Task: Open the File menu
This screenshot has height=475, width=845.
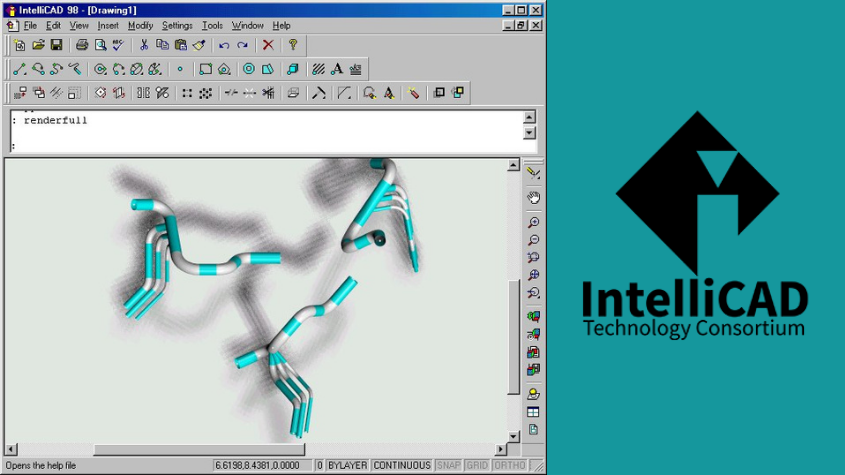Action: click(30, 25)
